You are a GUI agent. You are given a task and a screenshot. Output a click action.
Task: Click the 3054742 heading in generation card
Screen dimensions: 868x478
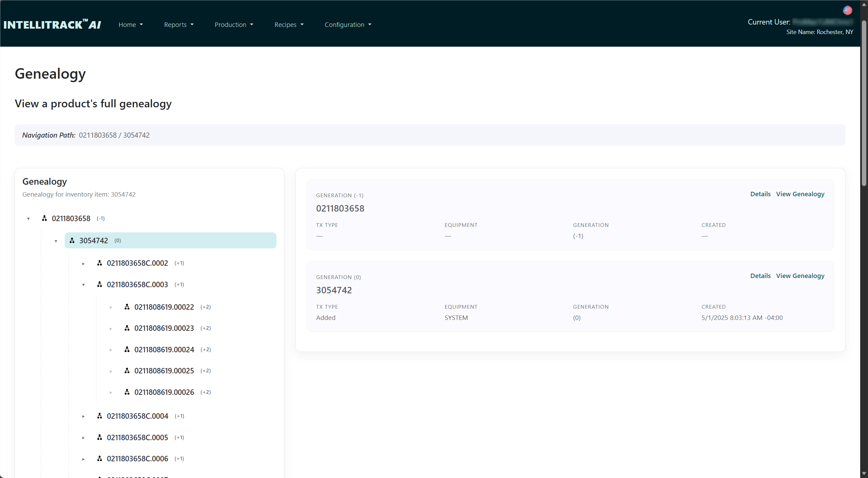pos(334,290)
